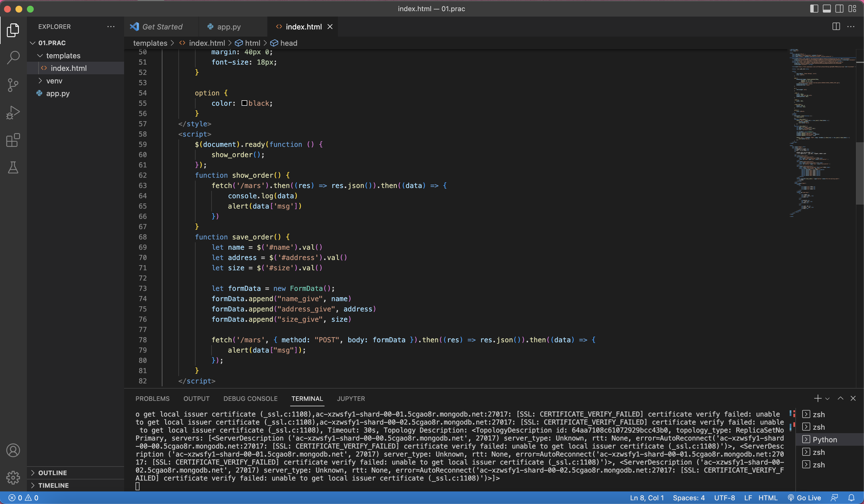Click line number 68 in gutter
This screenshot has width=864, height=504.
143,237
